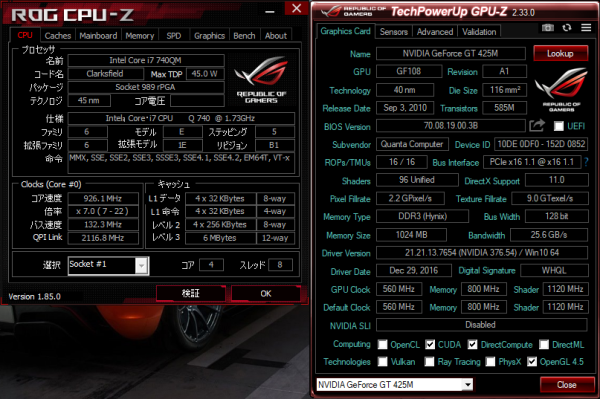
Task: Click the GPU field GF108
Action: pyautogui.click(x=409, y=71)
